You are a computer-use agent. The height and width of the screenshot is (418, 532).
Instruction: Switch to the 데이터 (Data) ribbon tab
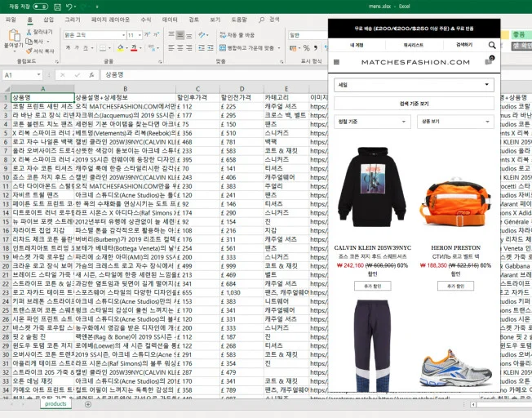pyautogui.click(x=170, y=20)
